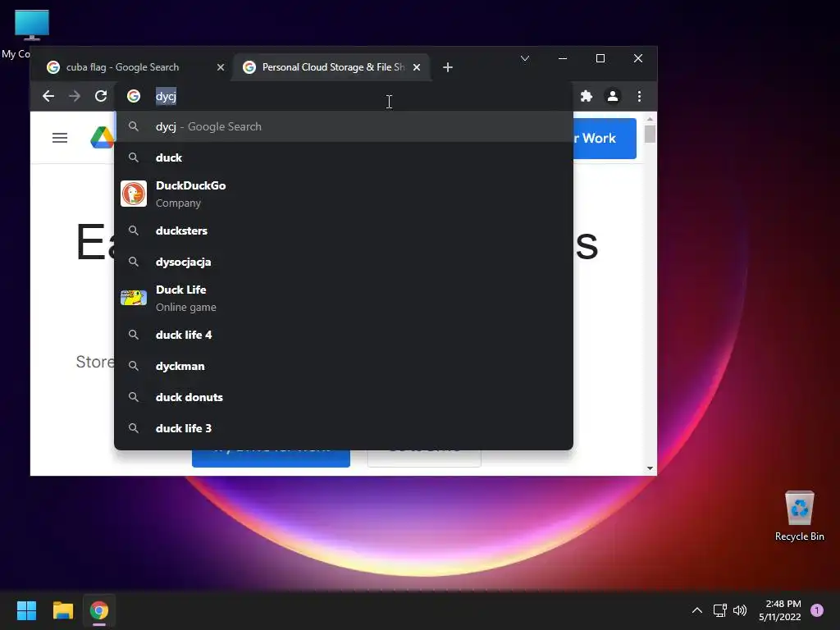The image size is (840, 630).
Task: Select the Recycle Bin desktop icon
Action: pyautogui.click(x=799, y=516)
